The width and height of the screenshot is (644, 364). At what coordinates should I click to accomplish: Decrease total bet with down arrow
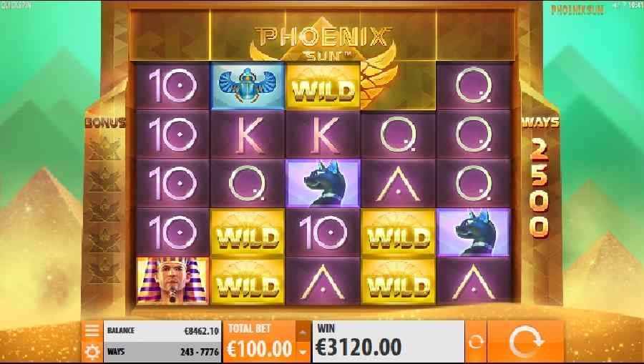click(303, 352)
